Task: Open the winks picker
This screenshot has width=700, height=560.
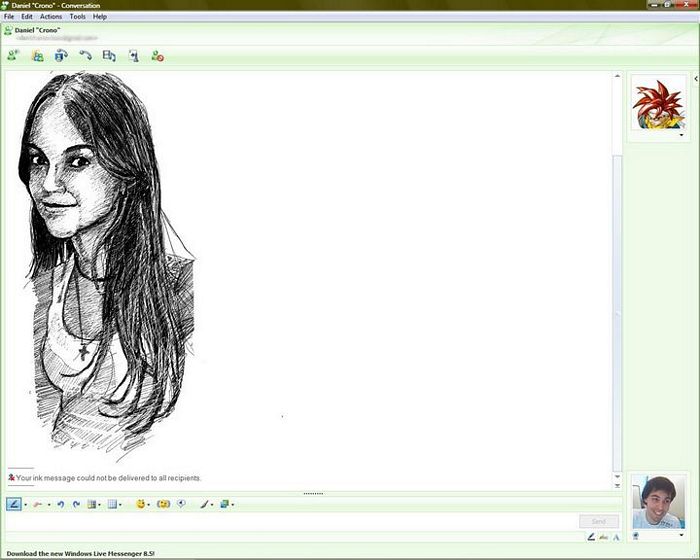Action: coord(163,504)
